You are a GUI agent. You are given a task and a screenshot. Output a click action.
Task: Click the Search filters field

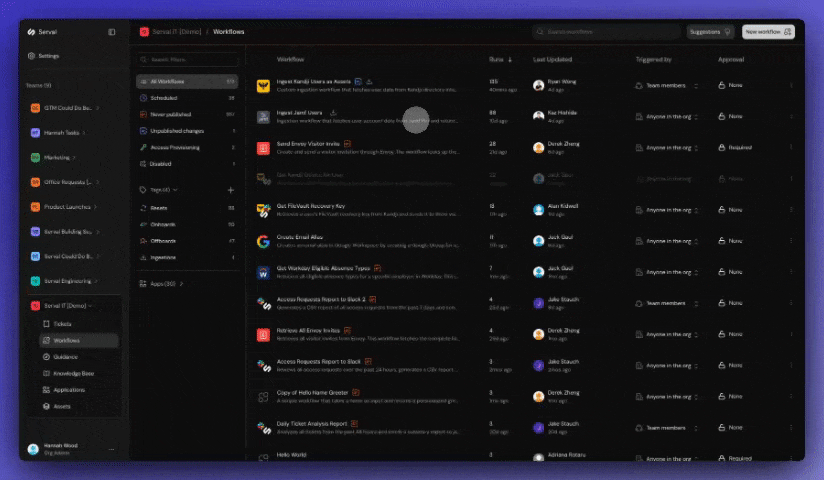(x=187, y=59)
